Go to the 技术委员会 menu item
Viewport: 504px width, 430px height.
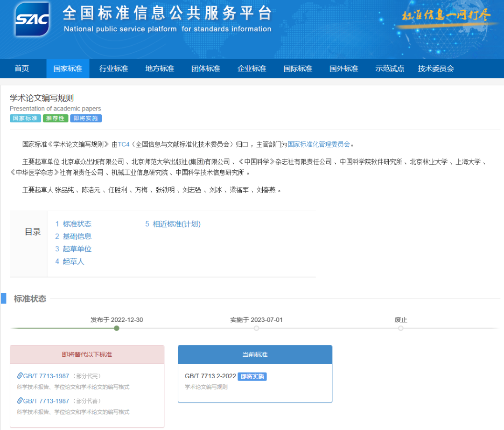point(436,69)
